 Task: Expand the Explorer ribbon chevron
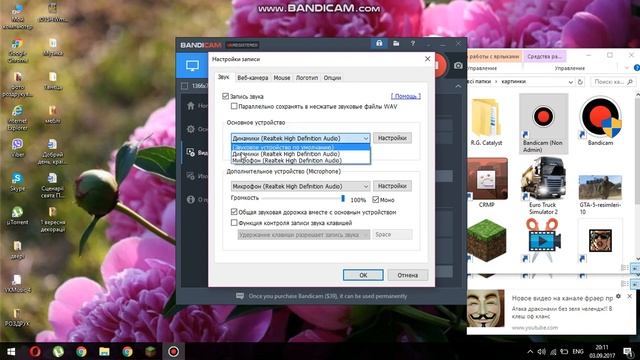point(627,68)
